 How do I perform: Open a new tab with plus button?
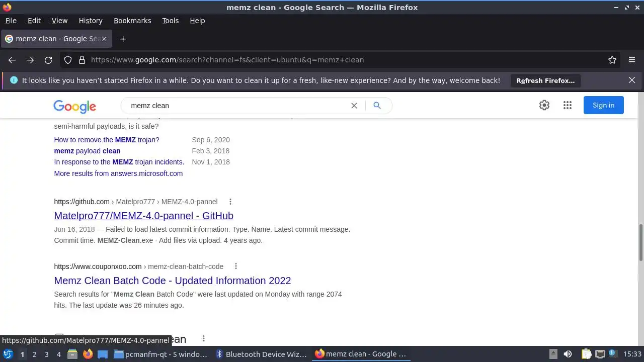tap(123, 39)
